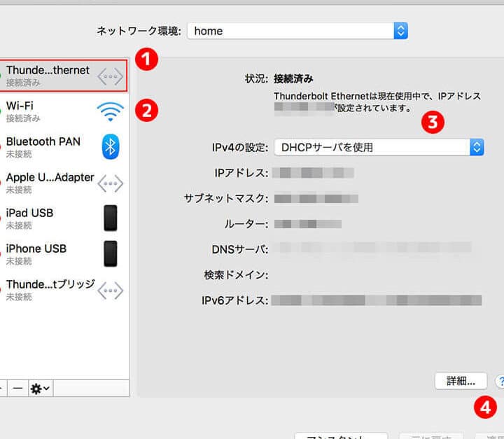The image size is (504, 439).
Task: Click the blurred DNSサーバ value field
Action: (x=371, y=248)
